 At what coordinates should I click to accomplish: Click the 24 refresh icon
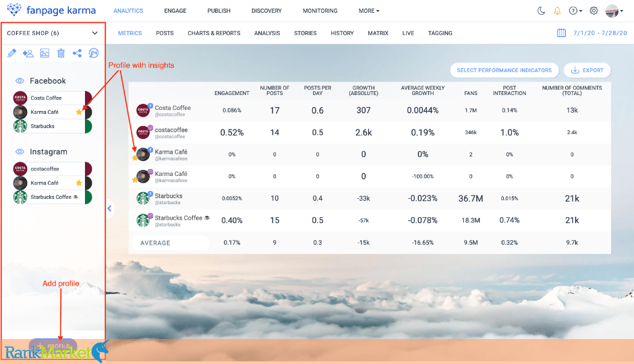pos(93,53)
